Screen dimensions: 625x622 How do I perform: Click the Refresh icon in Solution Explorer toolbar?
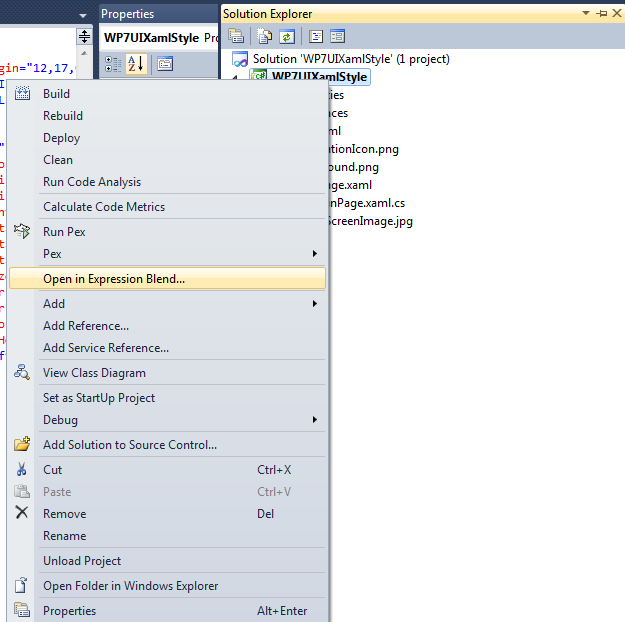click(x=287, y=36)
